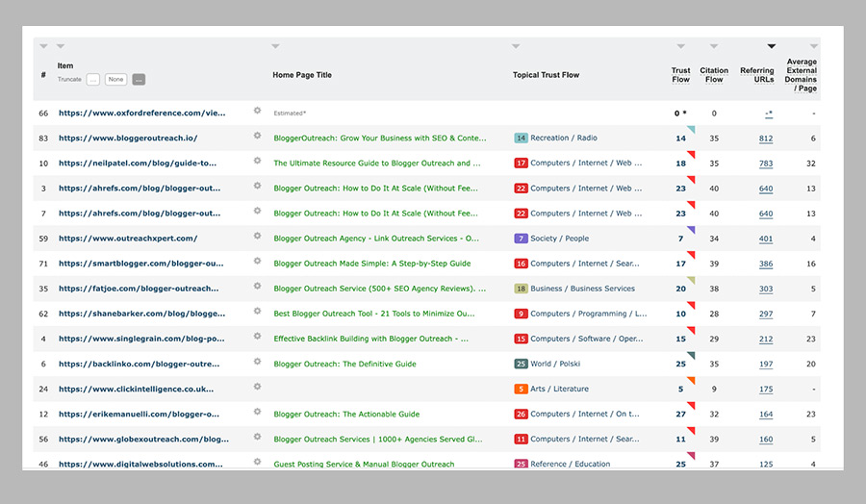866x504 pixels.
Task: Select the first truncate '...' option
Action: 92,80
